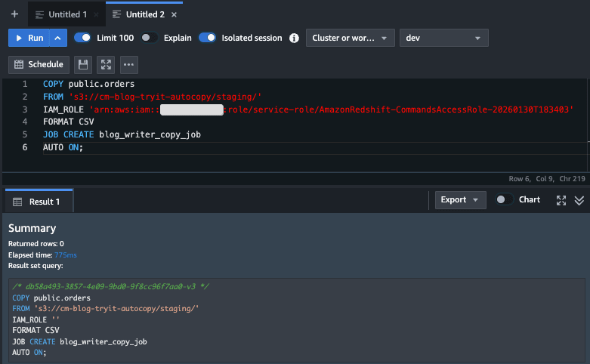
Task: Open the Export dropdown
Action: 461,199
